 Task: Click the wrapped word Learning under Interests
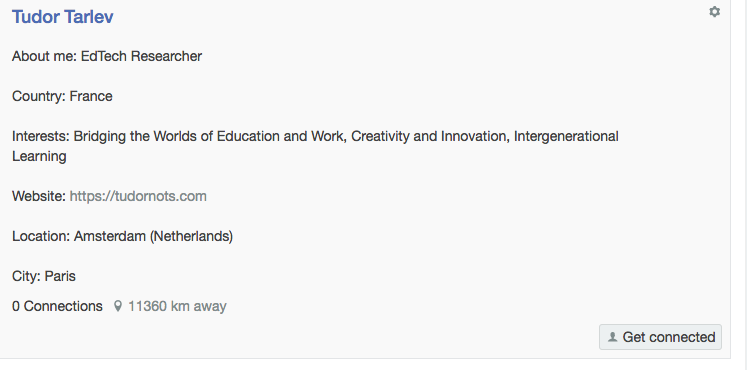point(39,156)
